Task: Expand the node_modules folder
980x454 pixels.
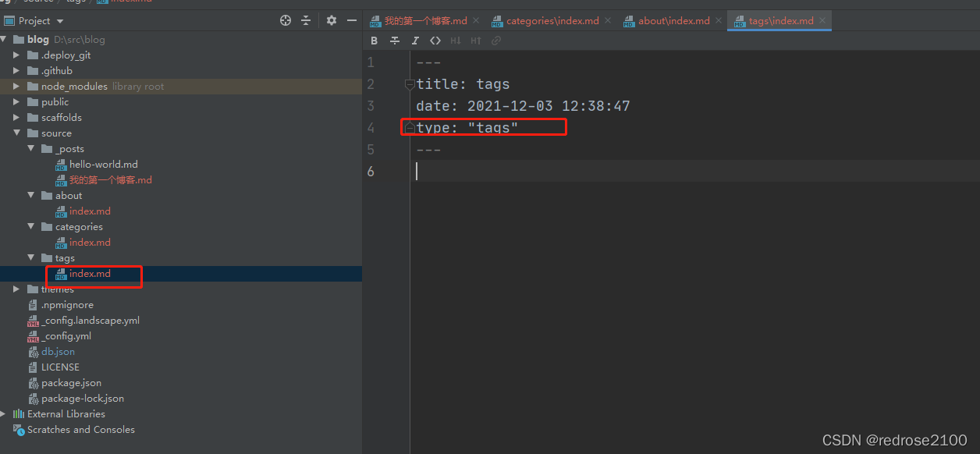Action: click(17, 87)
